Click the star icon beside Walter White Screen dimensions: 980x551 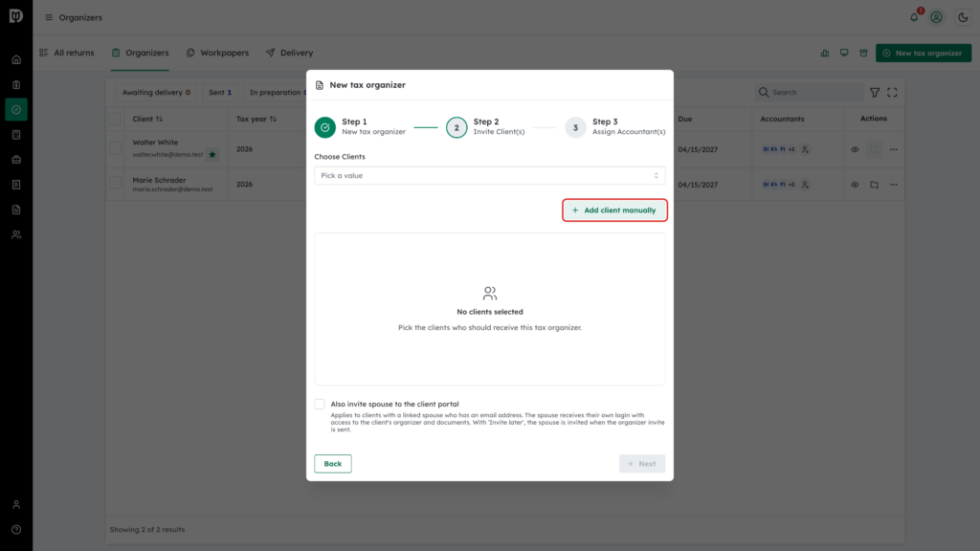(x=212, y=154)
